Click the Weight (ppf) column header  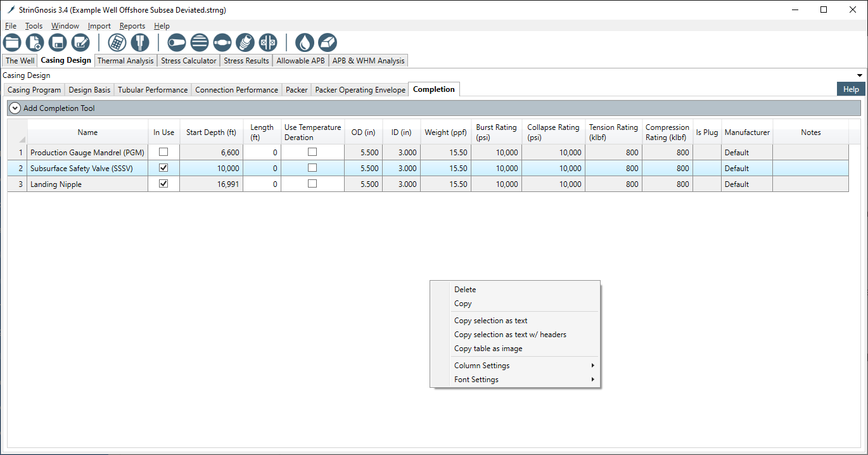(445, 132)
